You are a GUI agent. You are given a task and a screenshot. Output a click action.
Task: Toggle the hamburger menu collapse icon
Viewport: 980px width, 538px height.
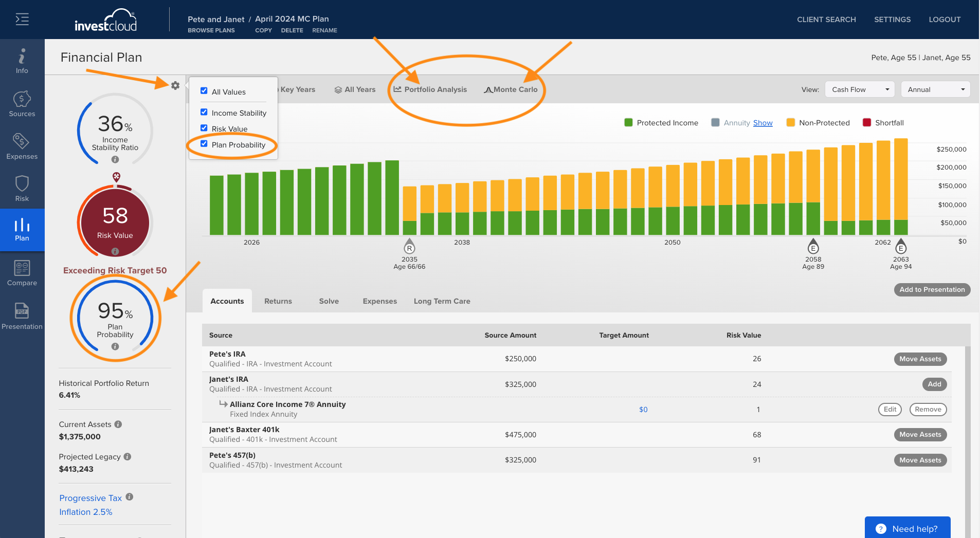tap(22, 20)
